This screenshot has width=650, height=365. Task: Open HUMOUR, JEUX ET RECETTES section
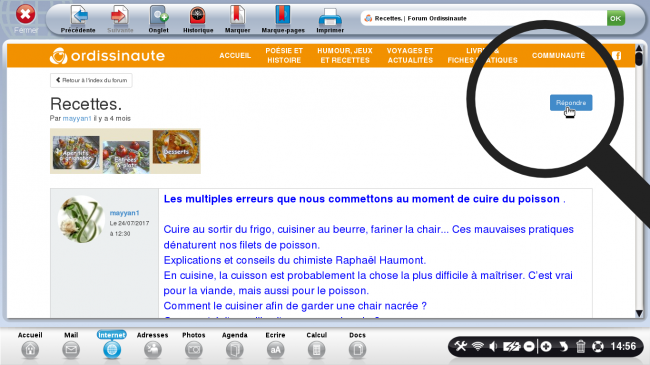[x=345, y=56]
